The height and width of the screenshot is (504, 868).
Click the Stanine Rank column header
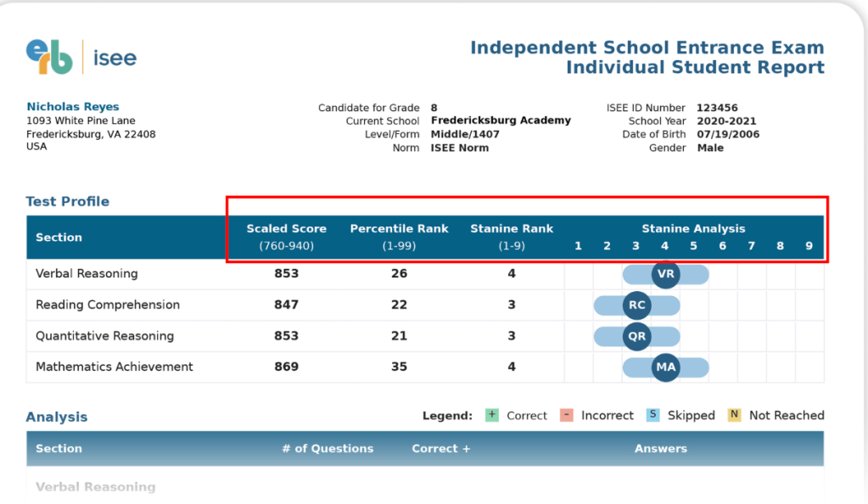pyautogui.click(x=512, y=229)
